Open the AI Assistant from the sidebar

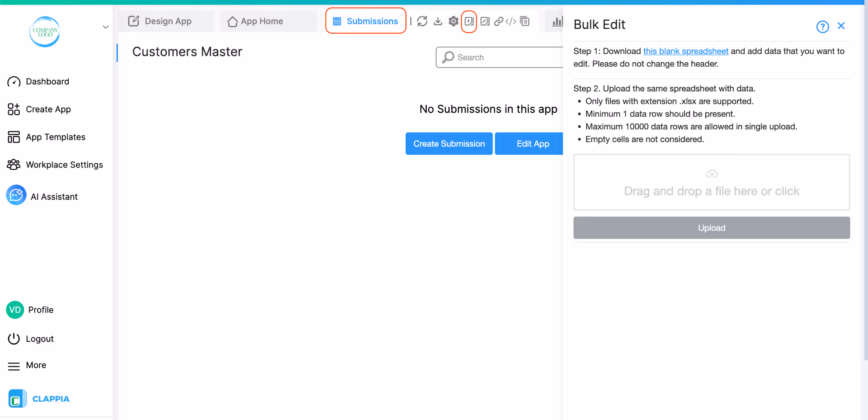coord(54,196)
